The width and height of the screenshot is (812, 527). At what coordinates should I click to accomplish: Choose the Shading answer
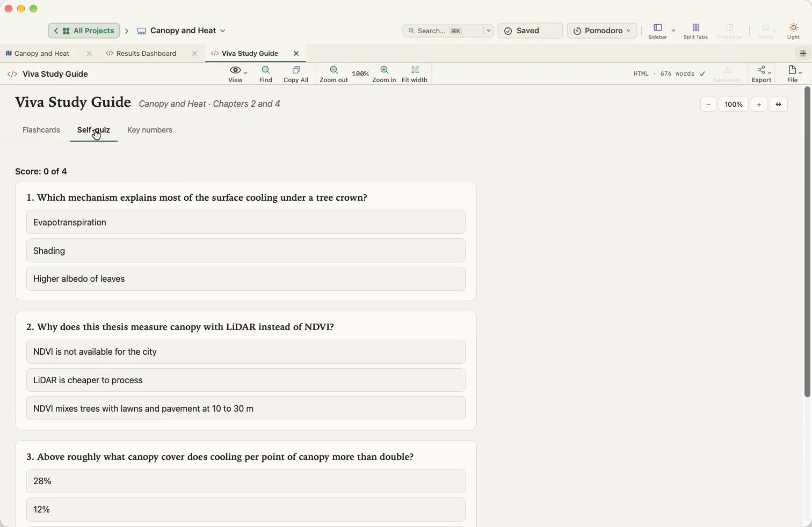tap(246, 251)
